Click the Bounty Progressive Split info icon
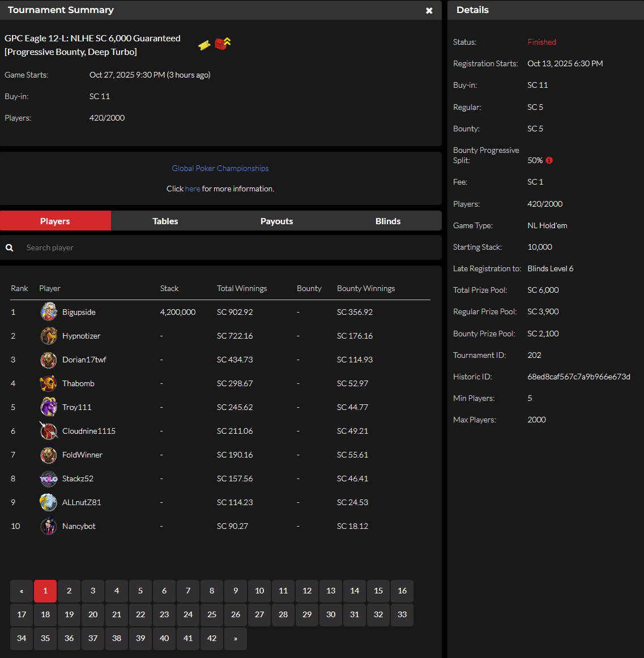This screenshot has width=644, height=658. (x=549, y=160)
